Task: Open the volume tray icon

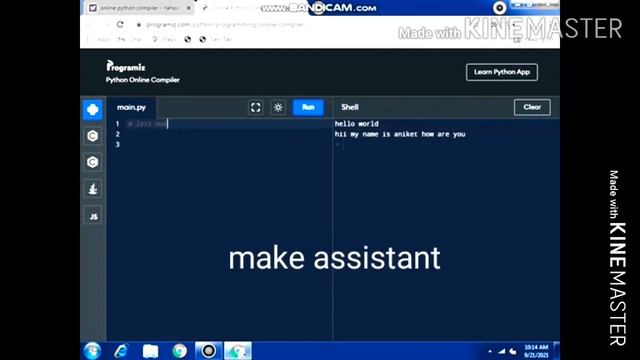Action: pyautogui.click(x=513, y=351)
